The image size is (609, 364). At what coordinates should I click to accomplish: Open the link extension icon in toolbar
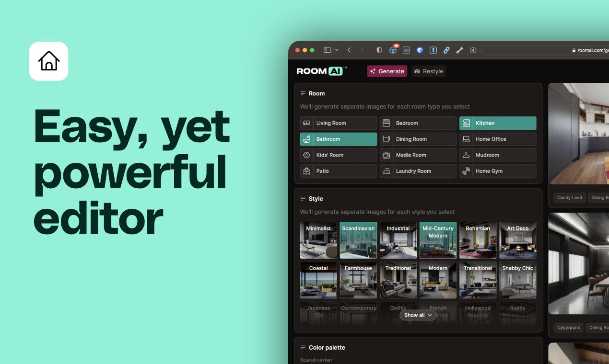(446, 50)
